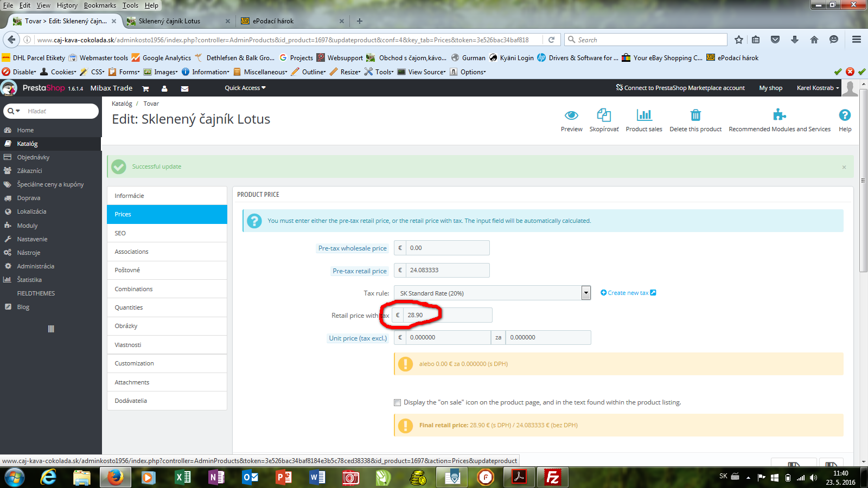Click the Pre-tax wholesale price field
The image size is (868, 488).
tap(448, 248)
